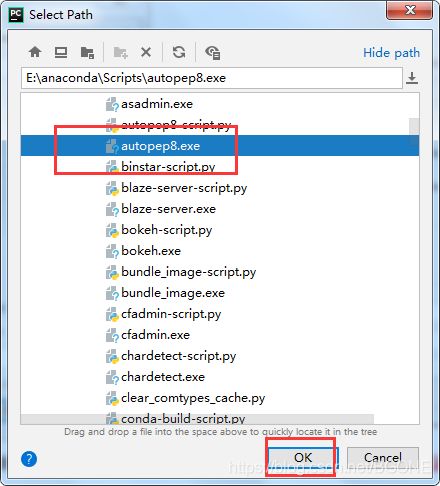Click the Python icon beside chardetect-script.py

click(x=112, y=356)
